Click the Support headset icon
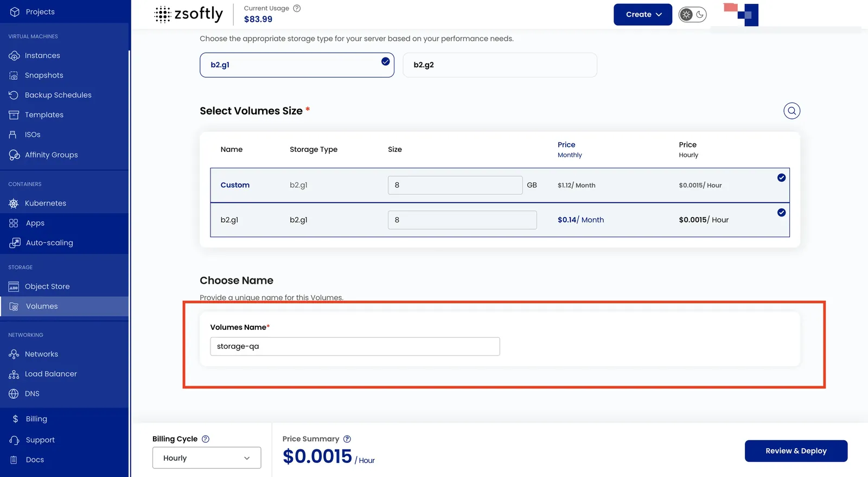The width and height of the screenshot is (868, 477). click(15, 440)
